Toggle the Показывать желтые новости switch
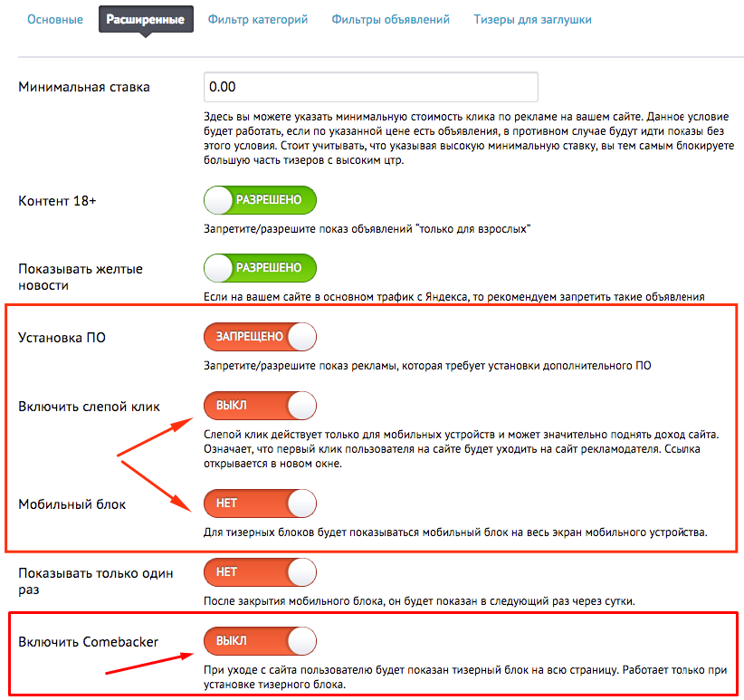744x700 pixels. click(x=260, y=268)
